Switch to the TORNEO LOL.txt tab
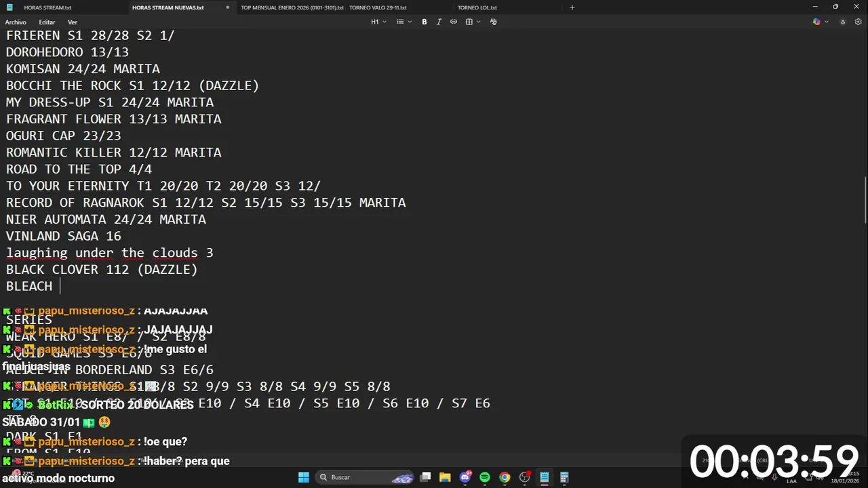The height and width of the screenshot is (488, 868). 477,7
